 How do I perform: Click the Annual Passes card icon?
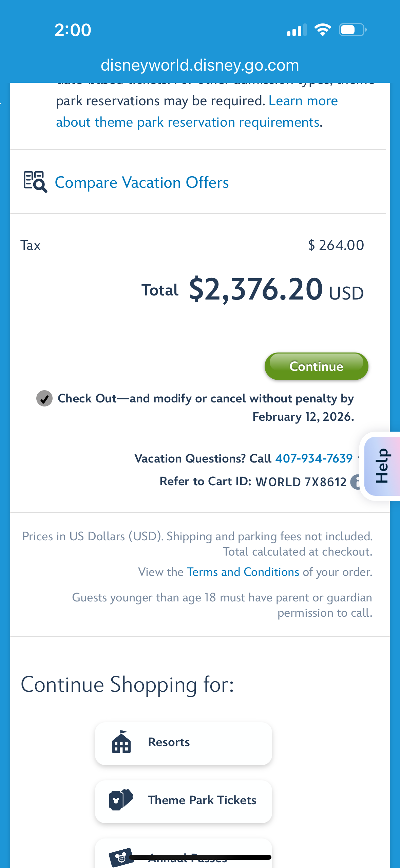click(121, 856)
